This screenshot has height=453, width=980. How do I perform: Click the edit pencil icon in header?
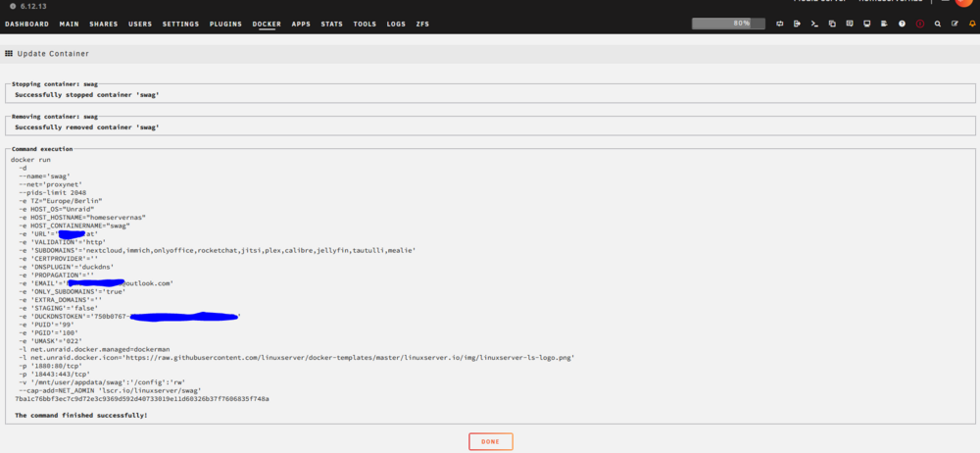coord(955,24)
